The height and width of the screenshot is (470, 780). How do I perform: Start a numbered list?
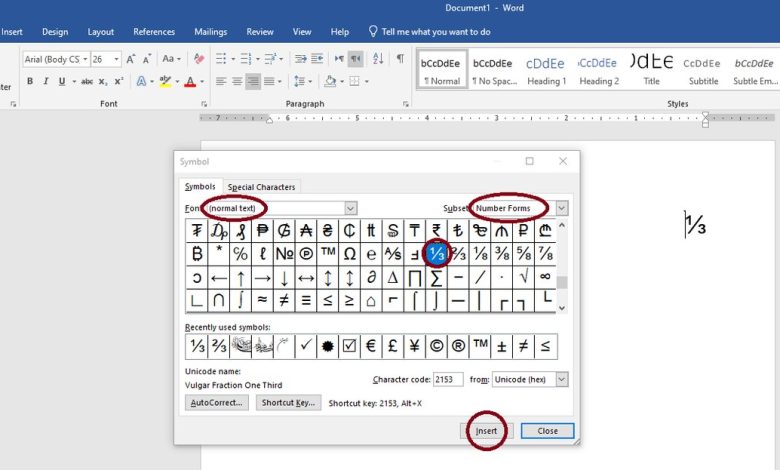(246, 59)
